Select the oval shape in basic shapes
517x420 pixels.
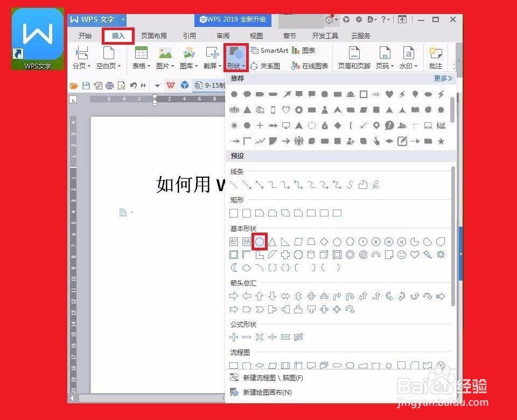coord(260,242)
